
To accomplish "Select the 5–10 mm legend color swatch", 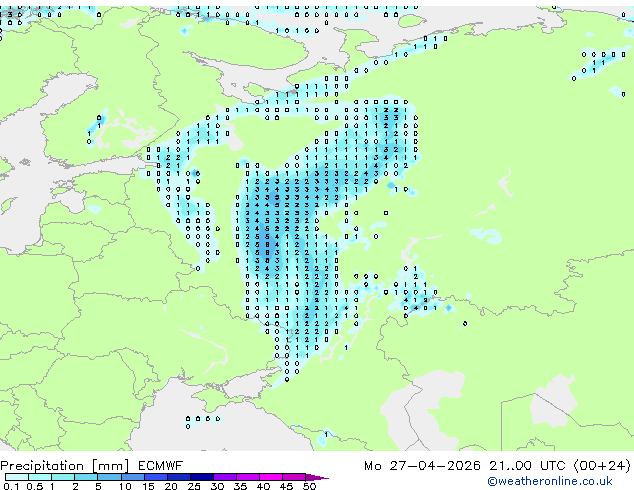I will tap(110, 477).
